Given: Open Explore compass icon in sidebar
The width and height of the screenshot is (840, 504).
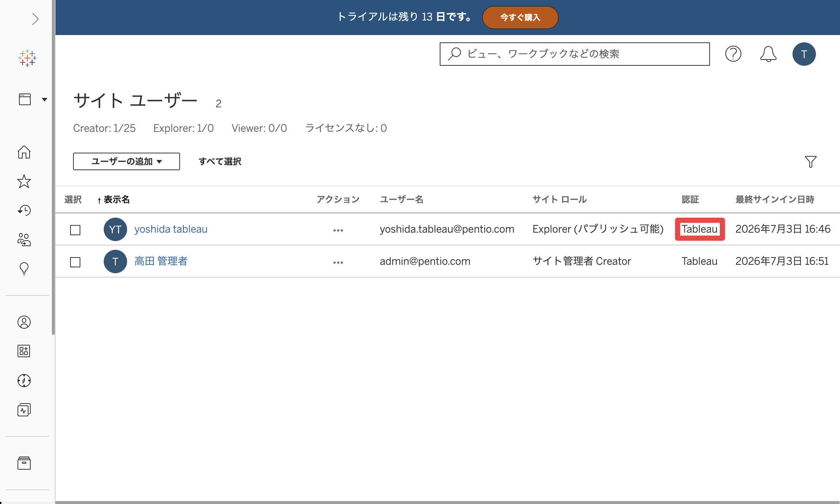Looking at the screenshot, I should coord(24,381).
